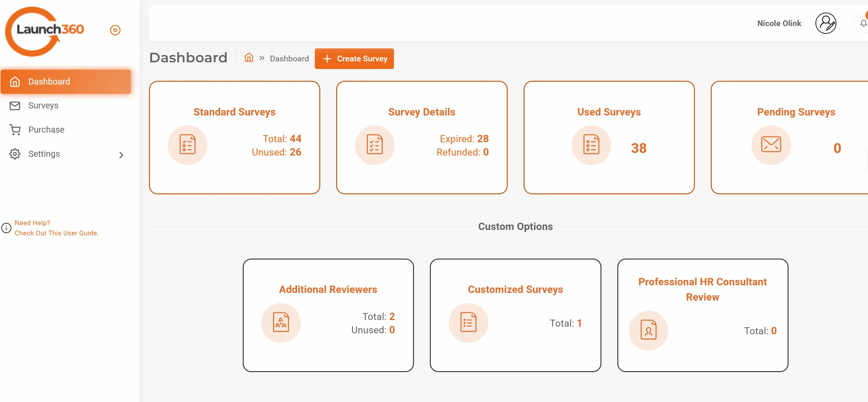Click the Dashboard home icon in sidebar
This screenshot has width=868, height=402.
[x=15, y=82]
